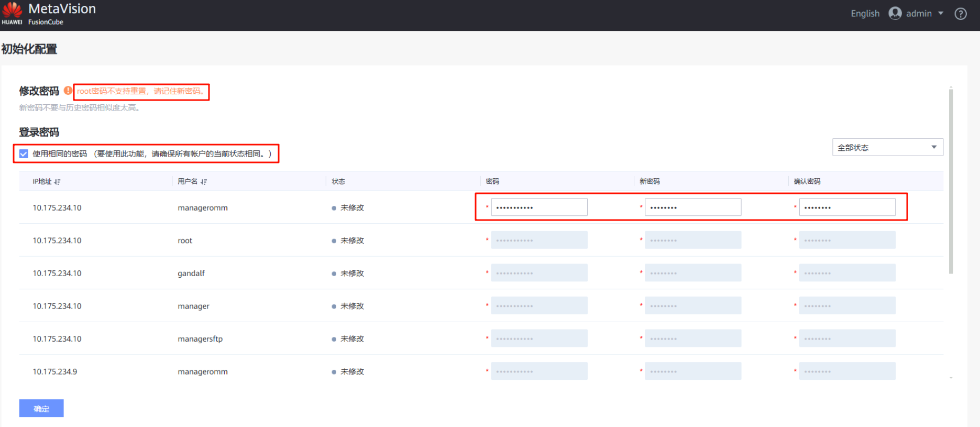Viewport: 980px width, 427px height.
Task: Select the gandalf user row
Action: coord(191,273)
